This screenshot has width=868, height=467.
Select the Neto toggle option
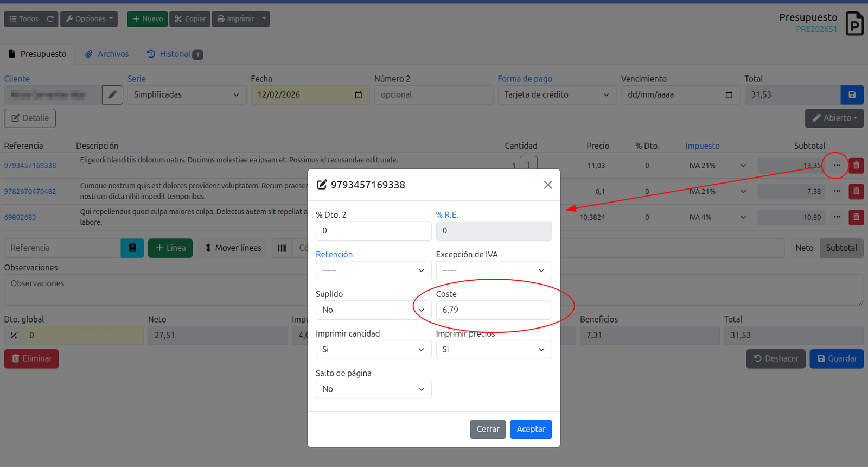click(x=804, y=248)
